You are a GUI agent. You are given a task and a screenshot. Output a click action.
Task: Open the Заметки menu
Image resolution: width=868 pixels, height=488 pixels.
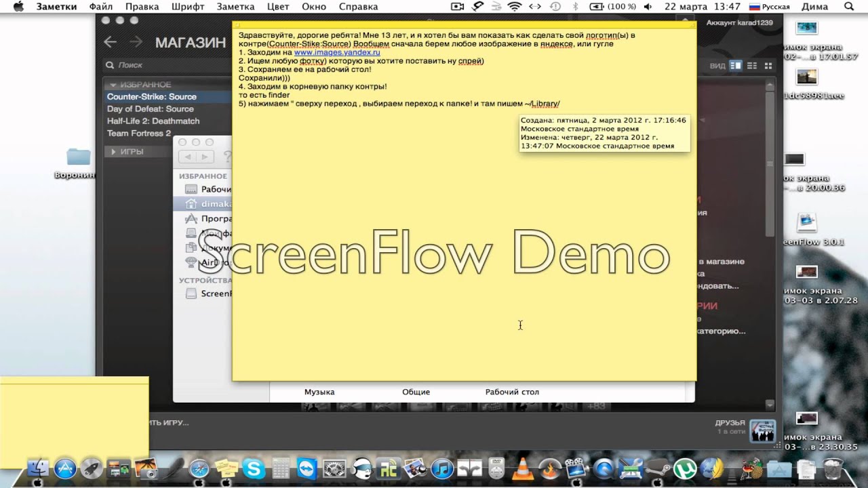(56, 6)
